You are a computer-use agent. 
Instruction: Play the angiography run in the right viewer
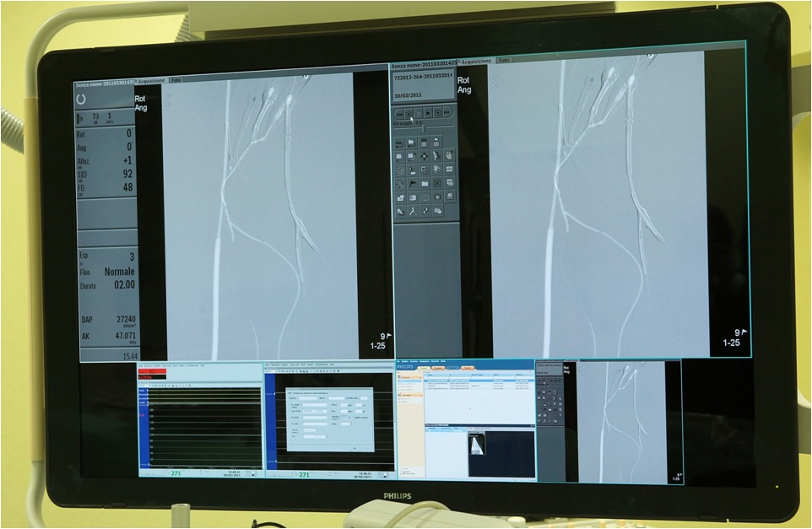point(428,113)
